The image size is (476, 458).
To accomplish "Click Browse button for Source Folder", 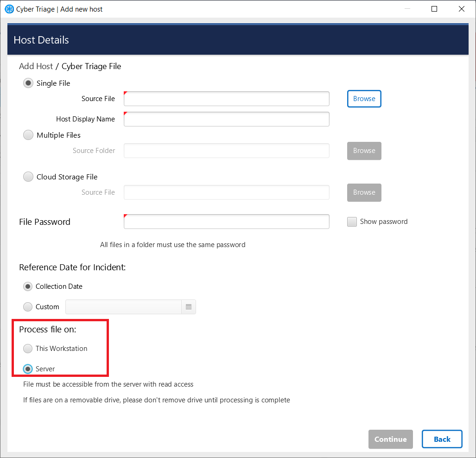I will point(364,151).
